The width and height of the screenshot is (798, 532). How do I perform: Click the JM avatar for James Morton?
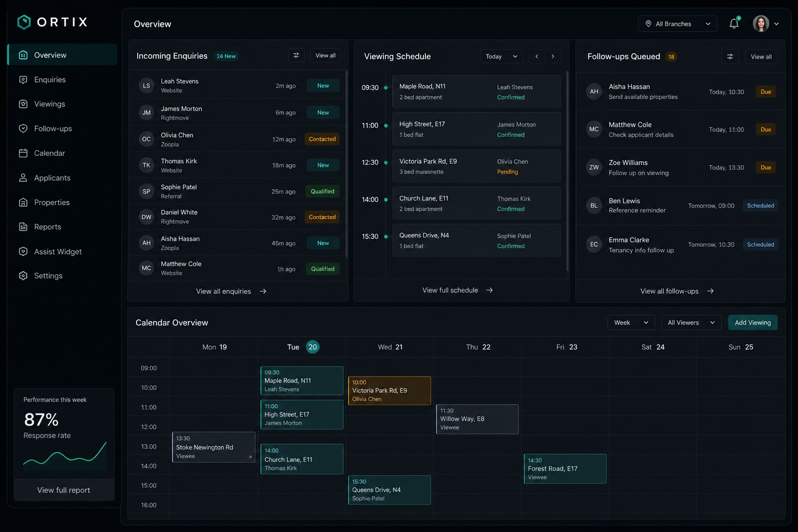click(x=147, y=113)
